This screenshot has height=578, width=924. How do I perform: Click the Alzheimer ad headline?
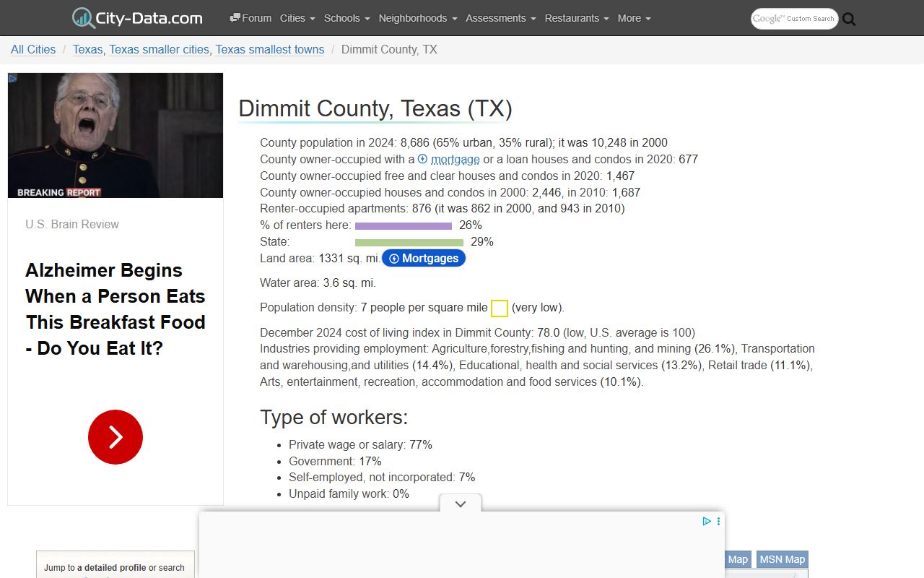point(115,309)
